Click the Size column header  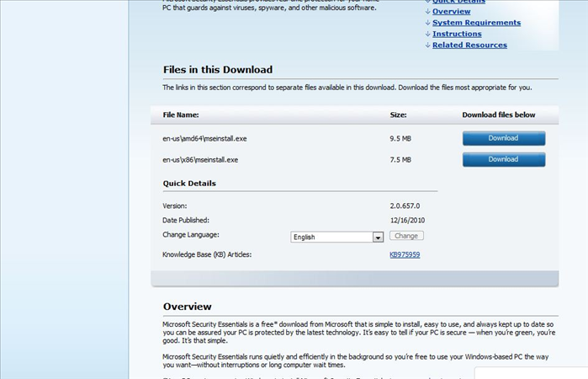tap(398, 115)
